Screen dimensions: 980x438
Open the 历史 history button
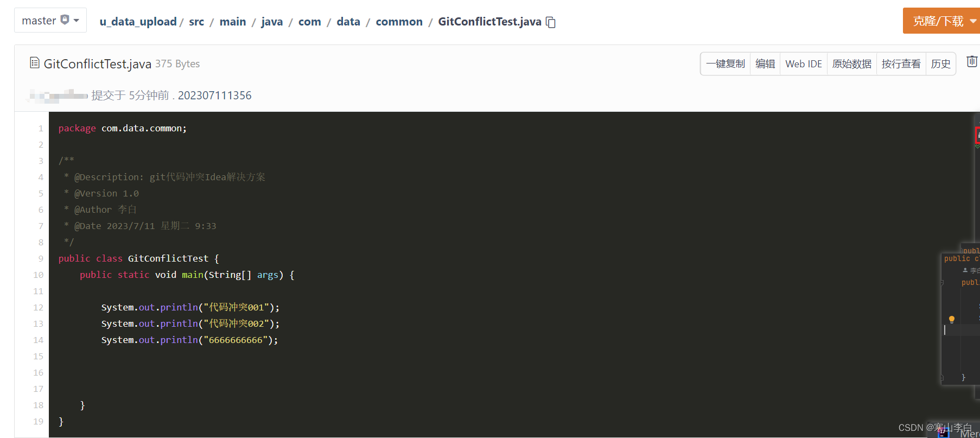coord(941,64)
